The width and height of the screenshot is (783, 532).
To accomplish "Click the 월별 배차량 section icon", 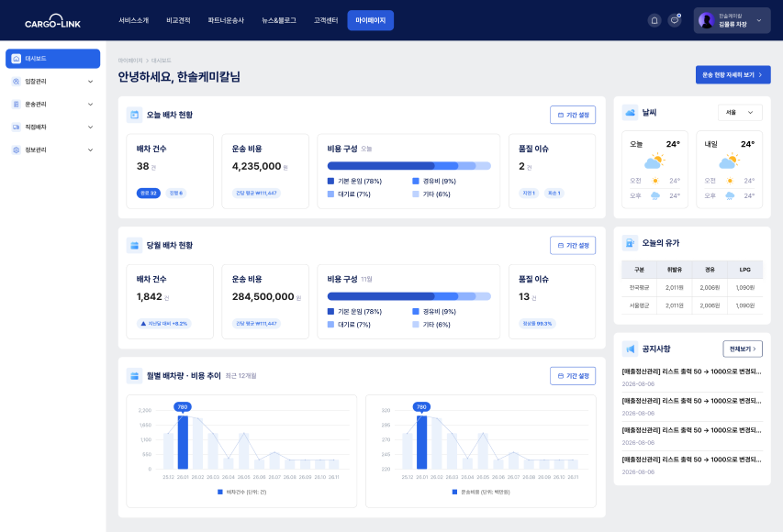I will click(x=134, y=376).
